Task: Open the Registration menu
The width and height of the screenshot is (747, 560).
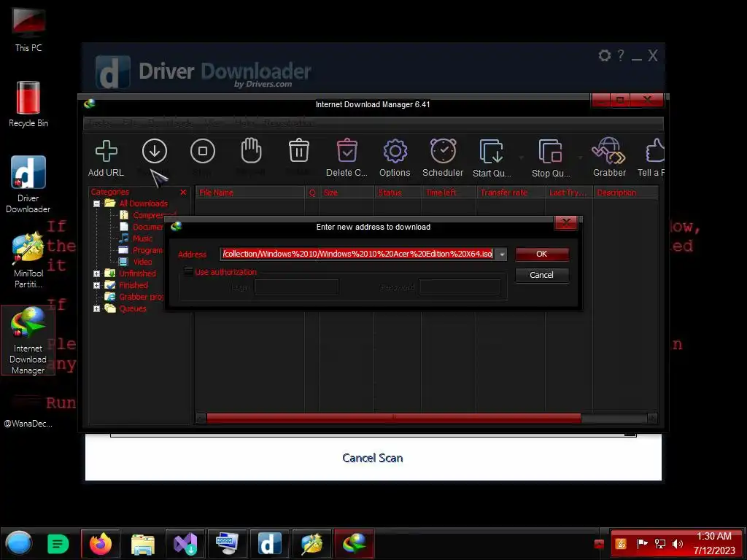Action: click(289, 122)
